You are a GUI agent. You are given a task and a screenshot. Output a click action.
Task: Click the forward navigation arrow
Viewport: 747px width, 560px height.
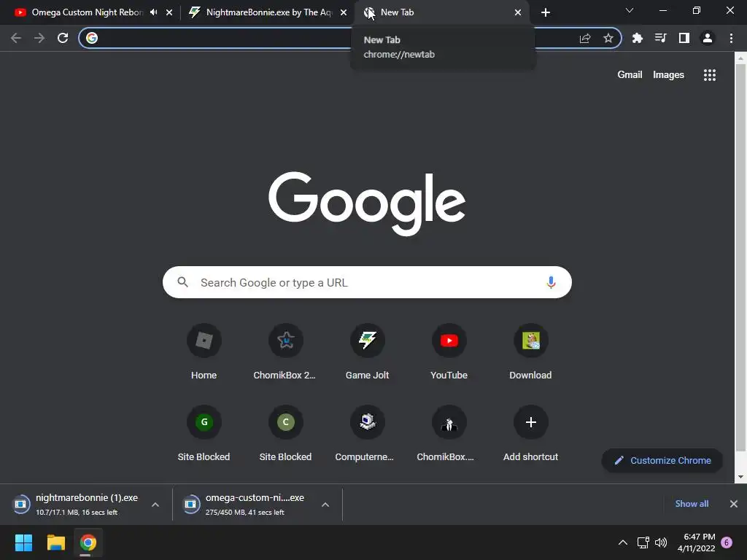click(39, 38)
